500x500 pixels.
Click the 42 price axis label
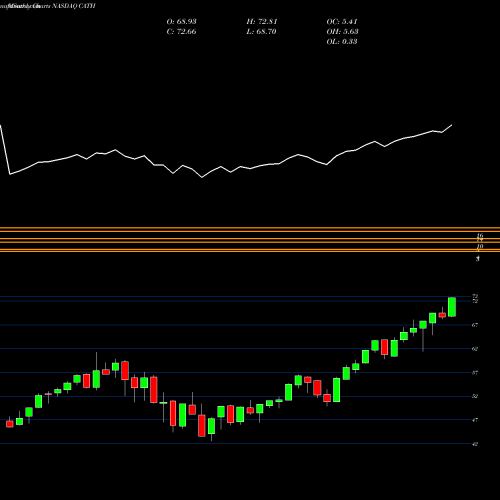475,444
